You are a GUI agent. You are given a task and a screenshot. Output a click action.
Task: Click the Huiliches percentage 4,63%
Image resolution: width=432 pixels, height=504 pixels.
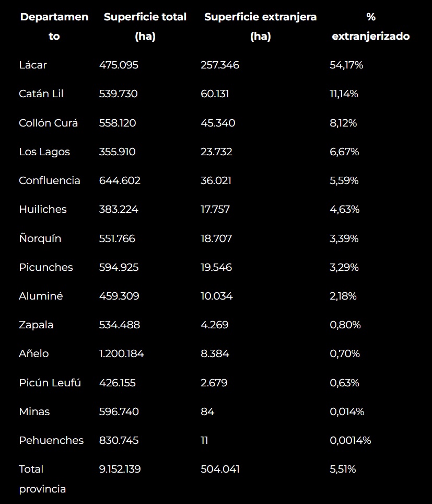pyautogui.click(x=345, y=210)
